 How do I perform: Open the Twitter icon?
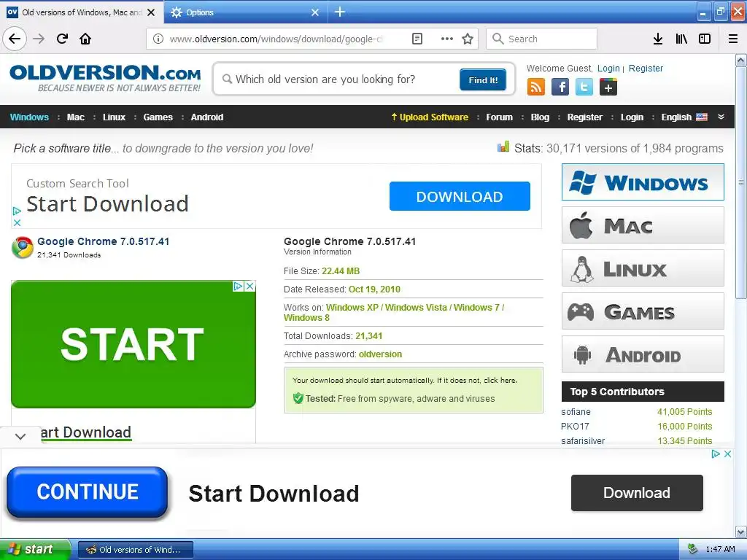(x=584, y=87)
